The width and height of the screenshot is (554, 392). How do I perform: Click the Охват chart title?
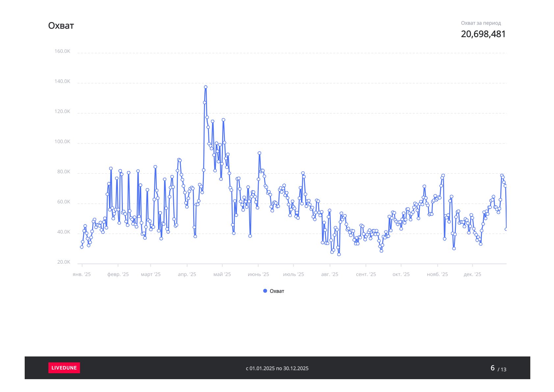(61, 26)
